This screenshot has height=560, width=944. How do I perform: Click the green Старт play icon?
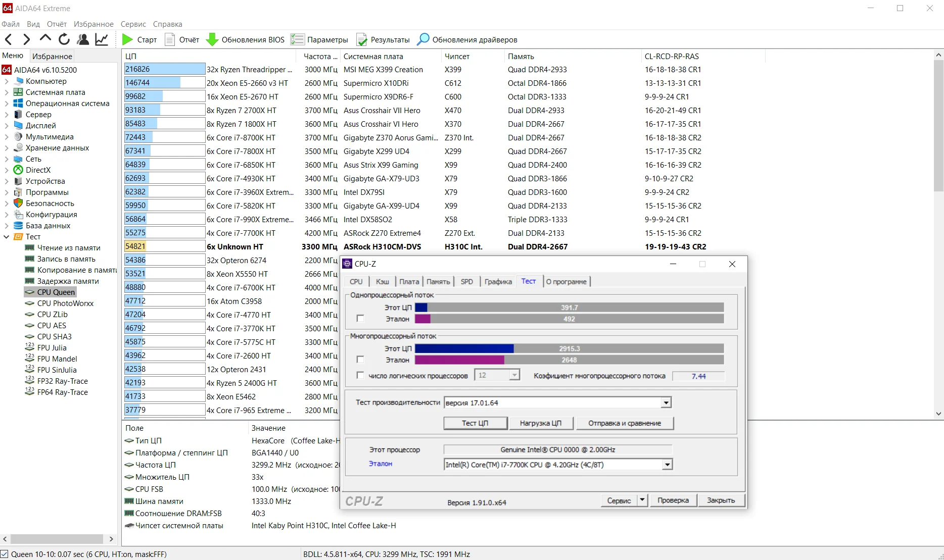(127, 39)
